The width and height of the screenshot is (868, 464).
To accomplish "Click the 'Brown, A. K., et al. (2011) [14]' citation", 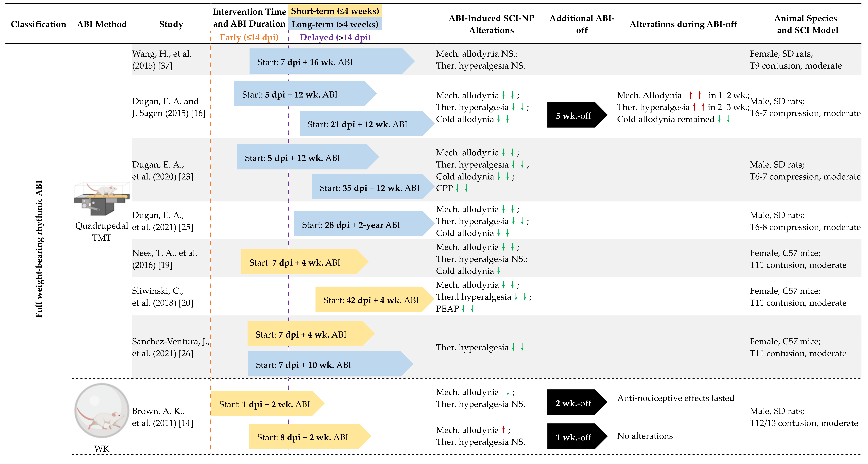I will pos(162,417).
